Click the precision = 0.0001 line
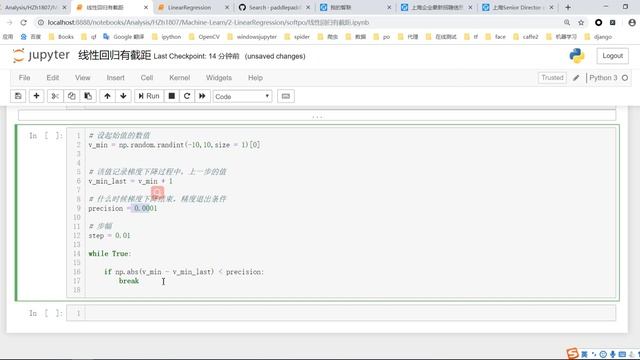Screen dimensions: 640x360 point(122,208)
